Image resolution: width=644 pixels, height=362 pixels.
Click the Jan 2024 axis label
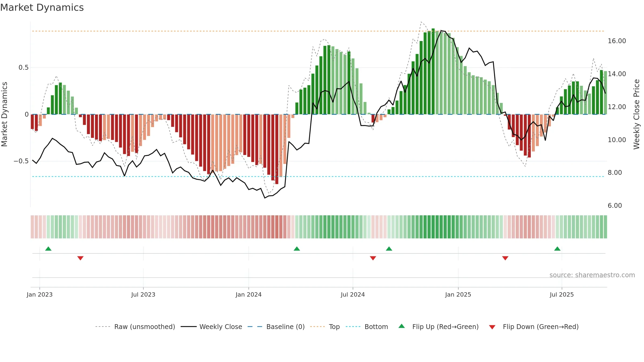tap(249, 294)
